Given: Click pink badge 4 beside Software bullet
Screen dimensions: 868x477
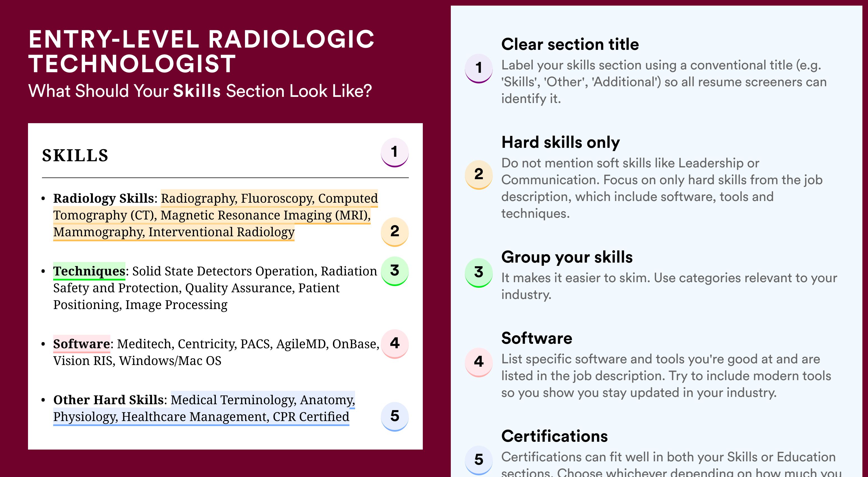Looking at the screenshot, I should (x=395, y=343).
